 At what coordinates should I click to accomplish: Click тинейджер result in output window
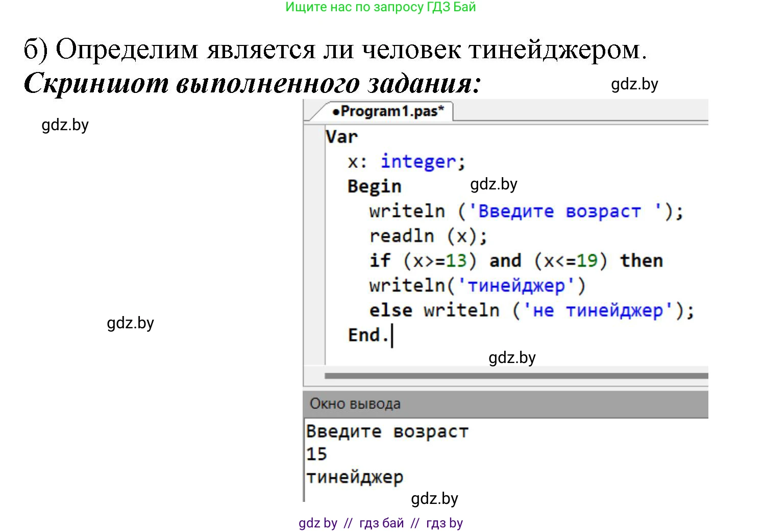point(355,477)
